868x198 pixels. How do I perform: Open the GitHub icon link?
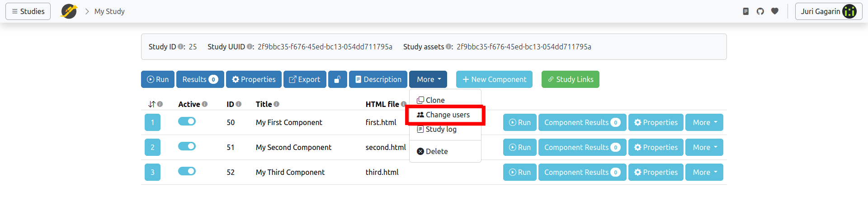point(760,11)
